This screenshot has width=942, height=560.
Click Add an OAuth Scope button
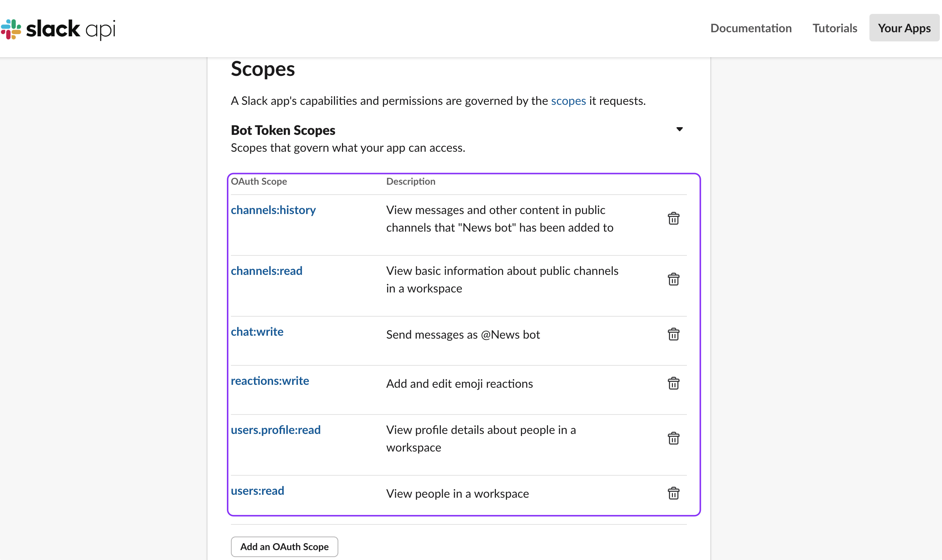[x=284, y=546]
